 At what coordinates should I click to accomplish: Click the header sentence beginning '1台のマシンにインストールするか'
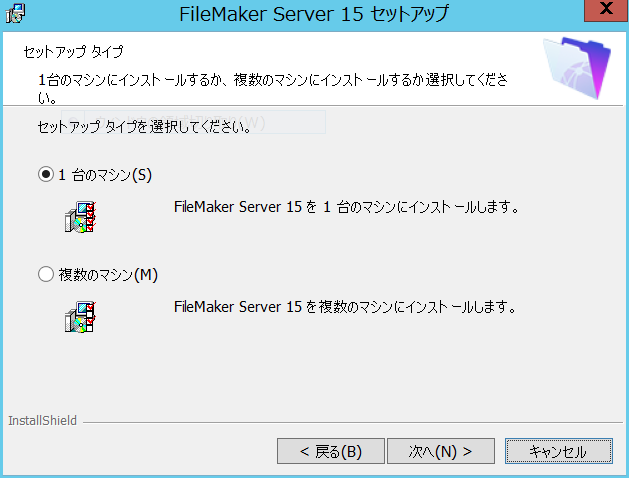273,87
